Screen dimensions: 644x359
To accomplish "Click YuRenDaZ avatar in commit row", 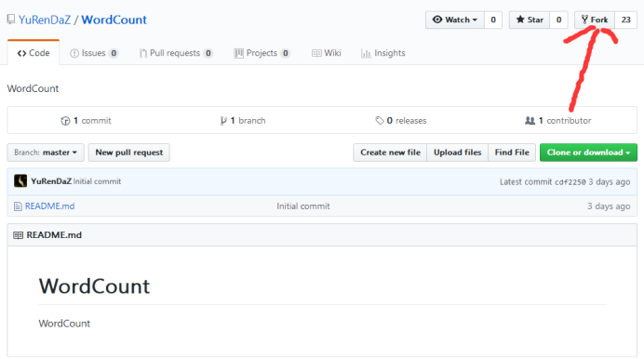I will (20, 181).
